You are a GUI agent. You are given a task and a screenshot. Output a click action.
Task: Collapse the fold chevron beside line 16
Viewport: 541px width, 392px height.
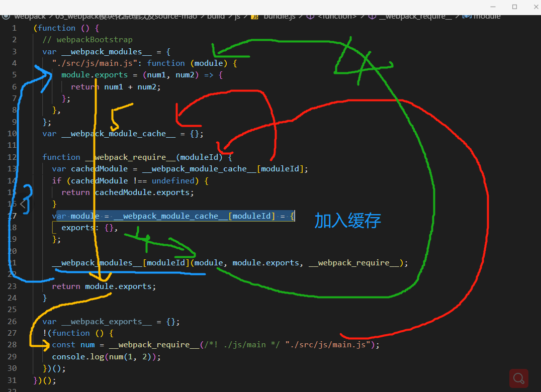pyautogui.click(x=23, y=204)
